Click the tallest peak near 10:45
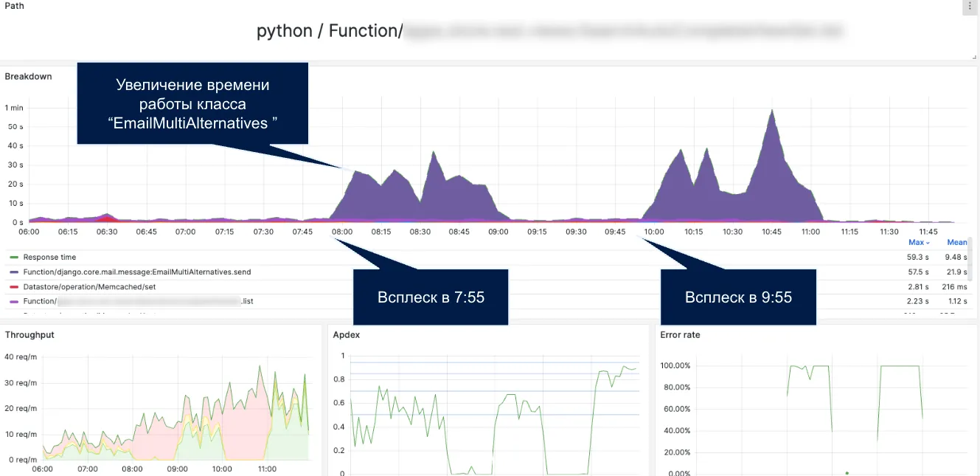 772,111
